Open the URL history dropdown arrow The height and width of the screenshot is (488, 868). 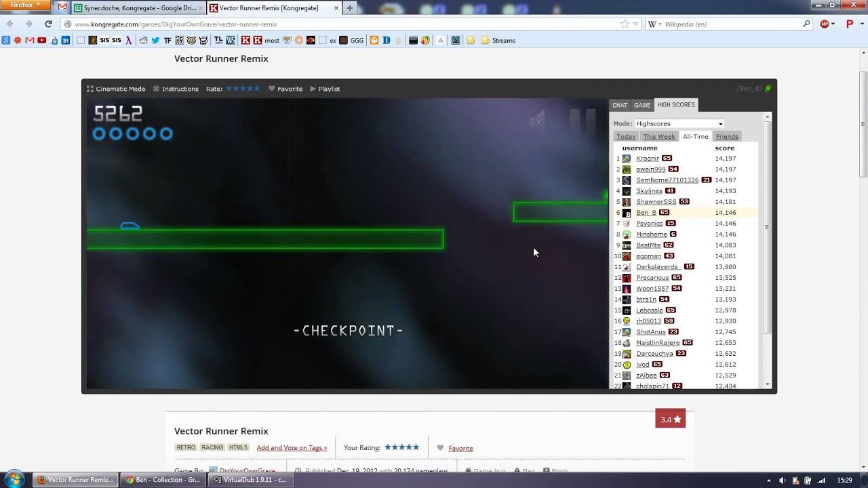click(x=635, y=24)
